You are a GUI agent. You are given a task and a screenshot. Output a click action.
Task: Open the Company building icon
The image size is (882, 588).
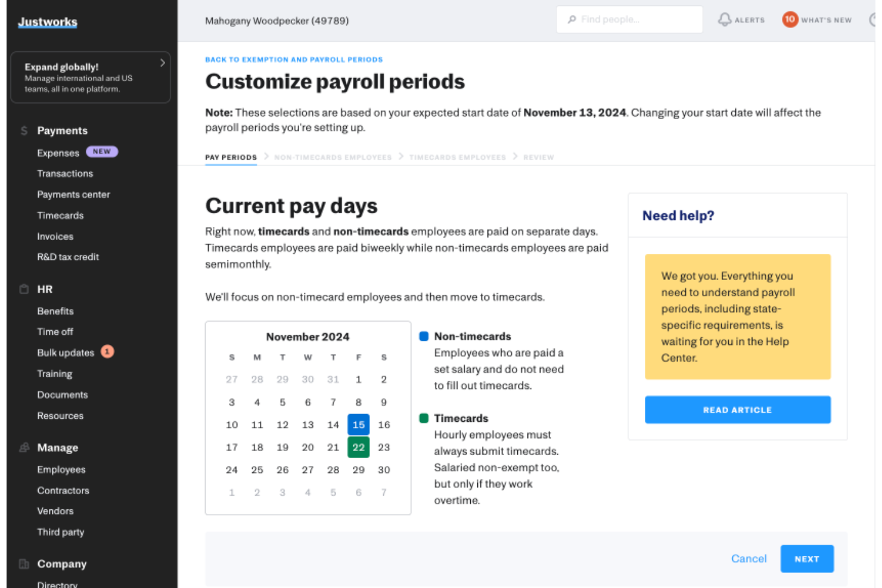pyautogui.click(x=24, y=564)
